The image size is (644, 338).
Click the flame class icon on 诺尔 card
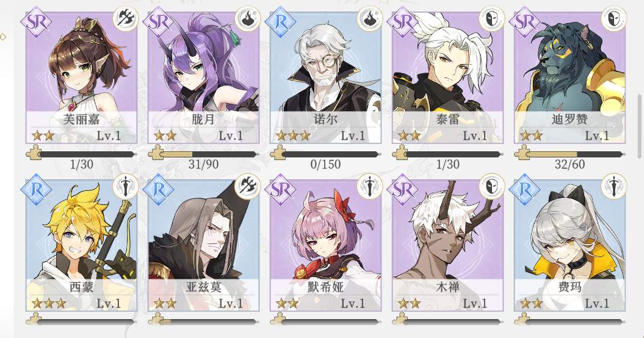(x=369, y=18)
